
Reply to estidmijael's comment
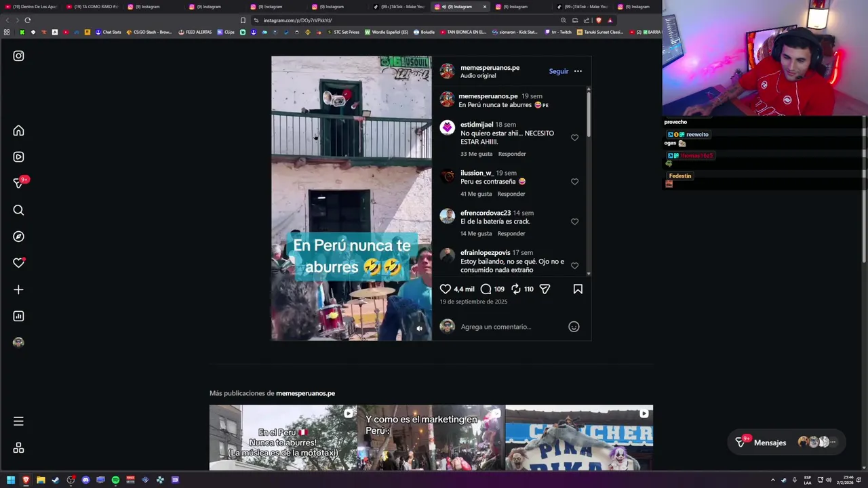pos(512,154)
